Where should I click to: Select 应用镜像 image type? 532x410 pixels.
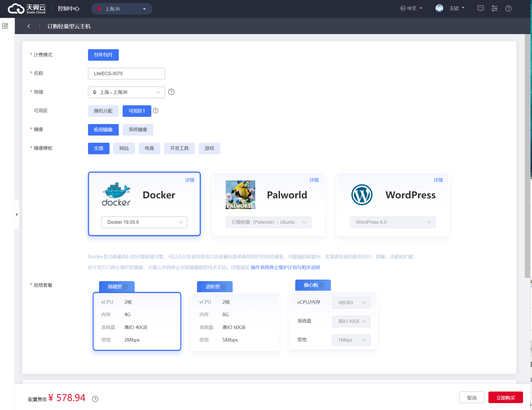coord(103,130)
